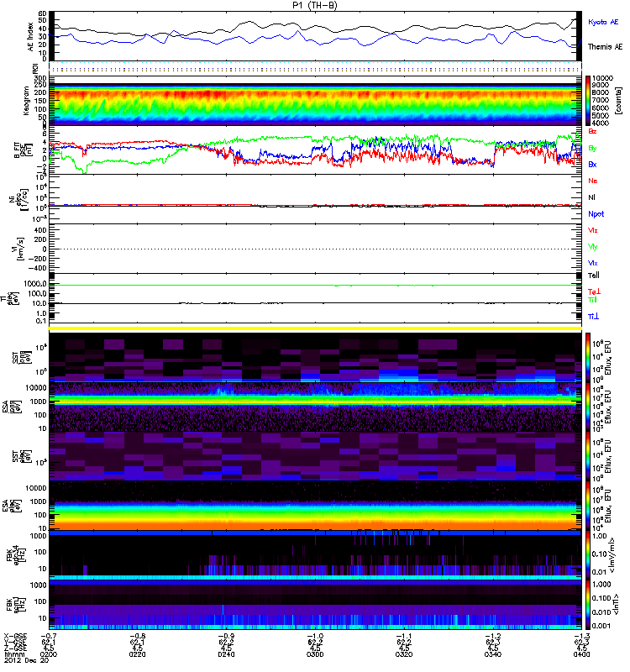
Task: Click the blue "Ti⊥" temperature legend label
Action: click(x=593, y=317)
